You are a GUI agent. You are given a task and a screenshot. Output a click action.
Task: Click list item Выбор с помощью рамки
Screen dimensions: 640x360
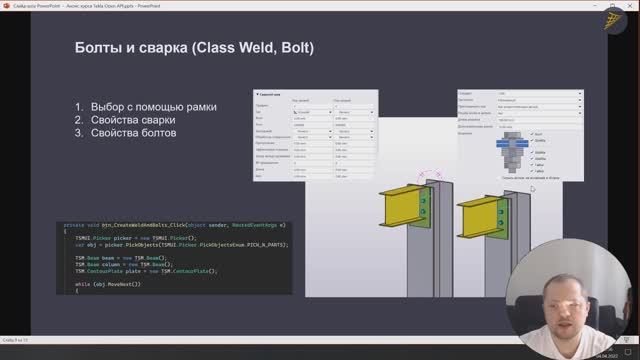click(x=153, y=107)
